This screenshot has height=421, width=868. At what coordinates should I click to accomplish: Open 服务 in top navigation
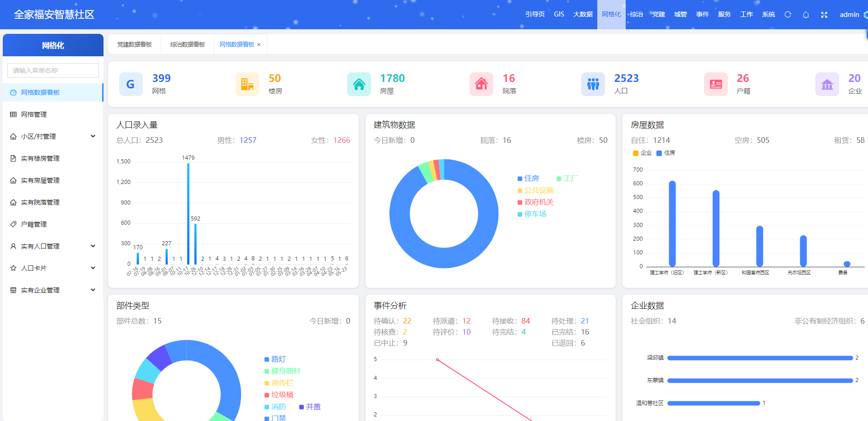point(725,15)
